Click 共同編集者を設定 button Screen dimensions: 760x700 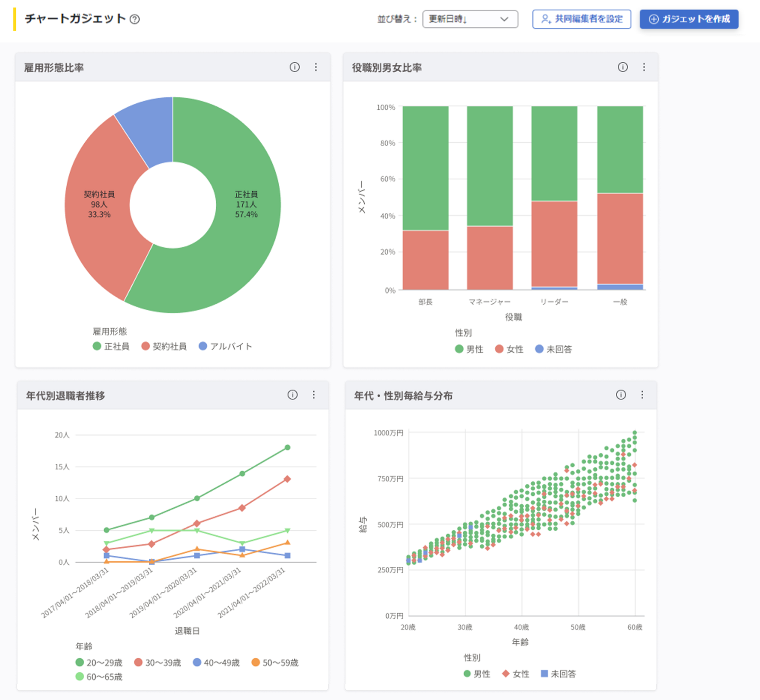click(x=581, y=19)
